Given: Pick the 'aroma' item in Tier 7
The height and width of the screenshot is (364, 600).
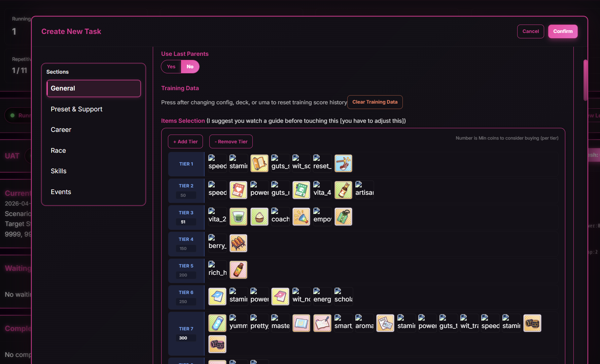Looking at the screenshot, I should tap(364, 323).
